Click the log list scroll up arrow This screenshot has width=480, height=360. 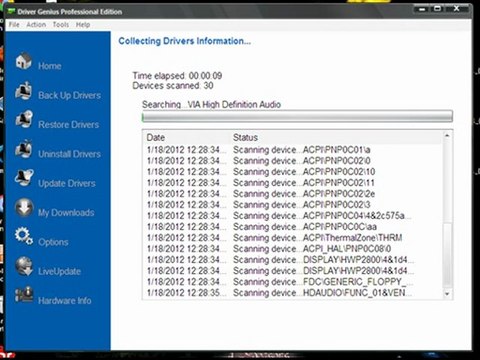point(447,136)
